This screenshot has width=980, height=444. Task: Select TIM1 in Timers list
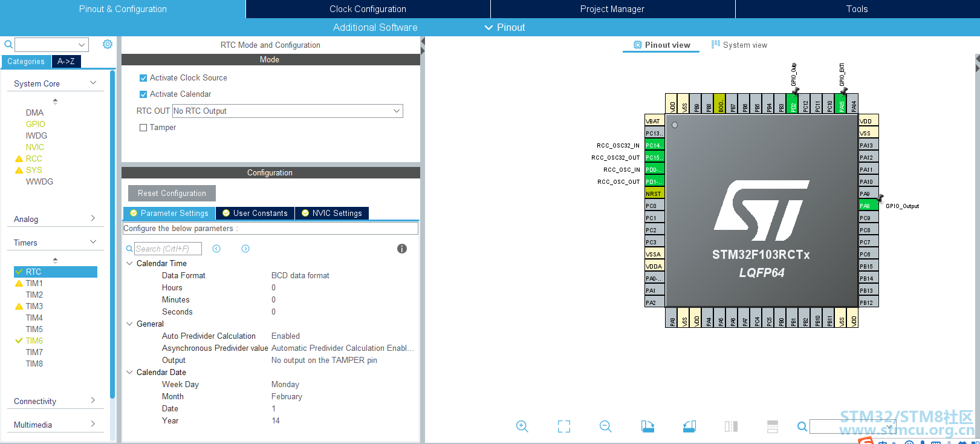[x=34, y=283]
